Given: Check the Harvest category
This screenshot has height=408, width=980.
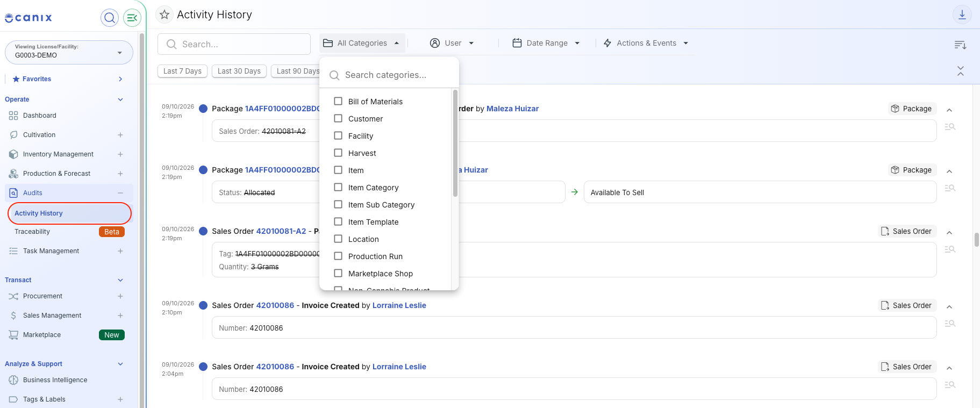Looking at the screenshot, I should (338, 153).
